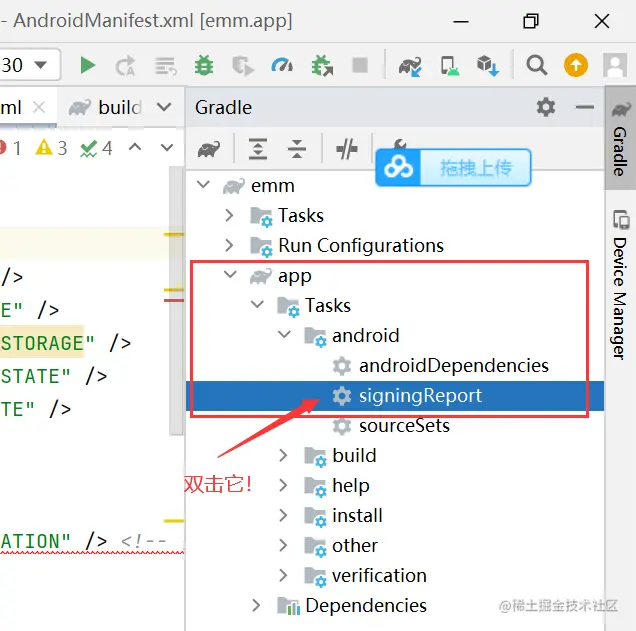
Task: Start debugging with the green bug icon
Action: pos(204,65)
